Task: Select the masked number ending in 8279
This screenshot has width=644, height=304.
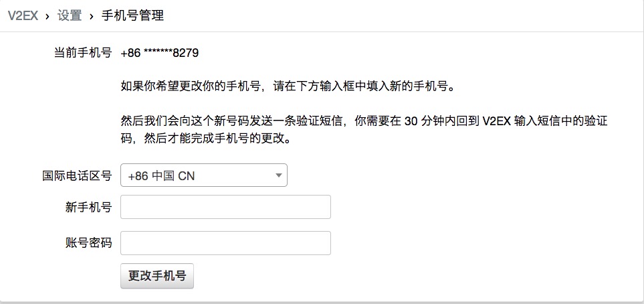Action: pos(171,53)
